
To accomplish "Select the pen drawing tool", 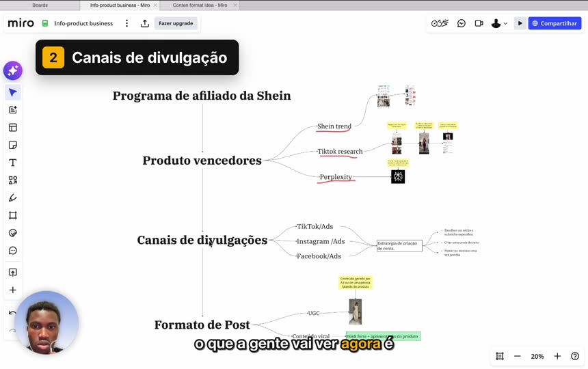I will click(13, 197).
